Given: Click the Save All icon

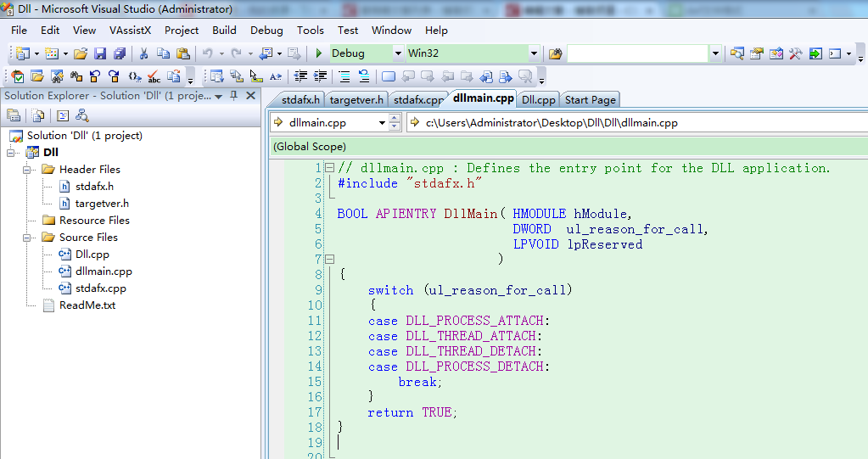Looking at the screenshot, I should tap(120, 53).
